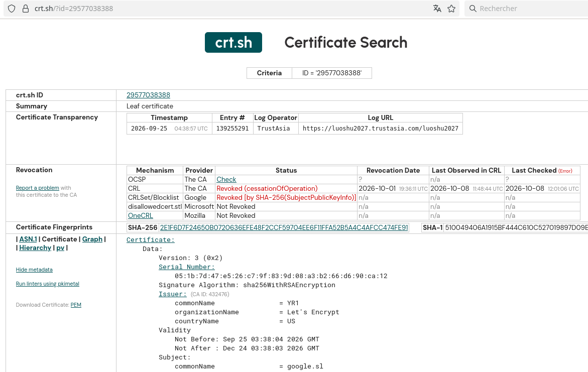Switch to Hierarchy view
This screenshot has height=372, width=588.
35,248
